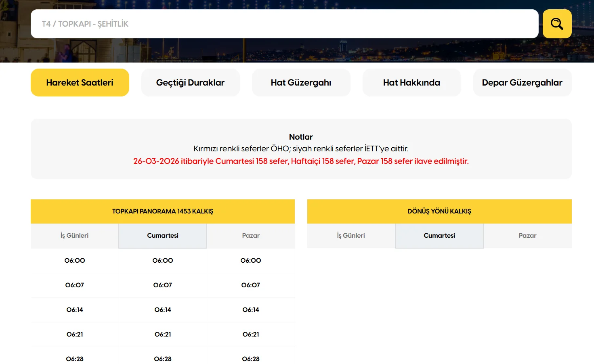Switch to the Geçtiği Duraklar tab
The image size is (594, 364).
click(x=190, y=82)
